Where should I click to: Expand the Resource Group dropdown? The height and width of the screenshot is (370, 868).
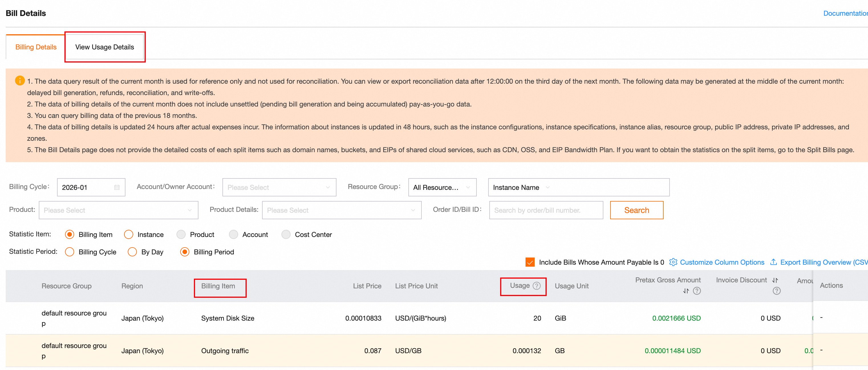[442, 188]
